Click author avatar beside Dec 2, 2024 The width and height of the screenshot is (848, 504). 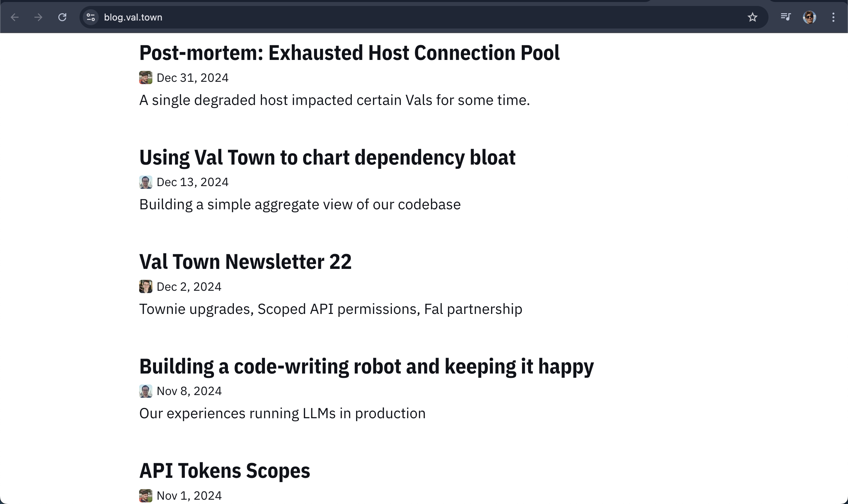click(x=146, y=287)
